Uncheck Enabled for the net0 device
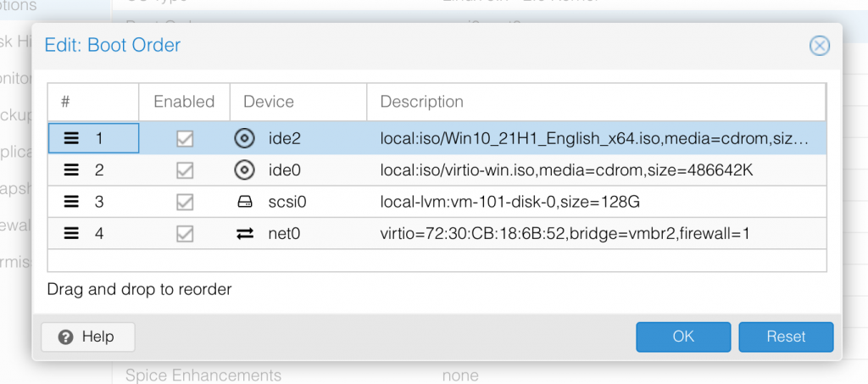This screenshot has height=384, width=868. tap(185, 233)
